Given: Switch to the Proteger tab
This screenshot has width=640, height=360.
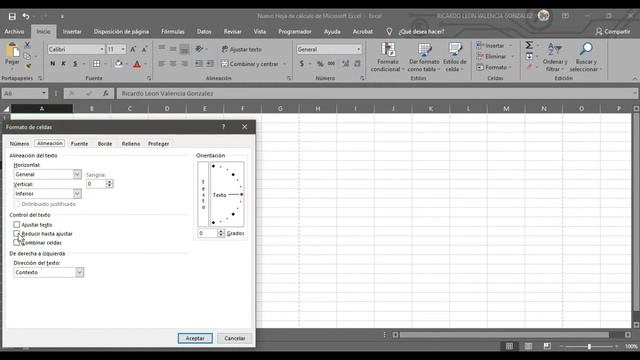Looking at the screenshot, I should pyautogui.click(x=158, y=144).
